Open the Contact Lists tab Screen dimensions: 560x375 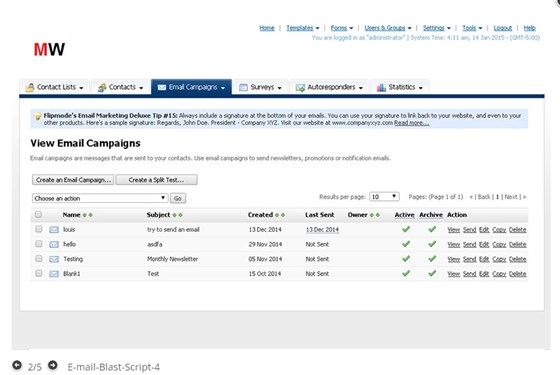click(54, 87)
